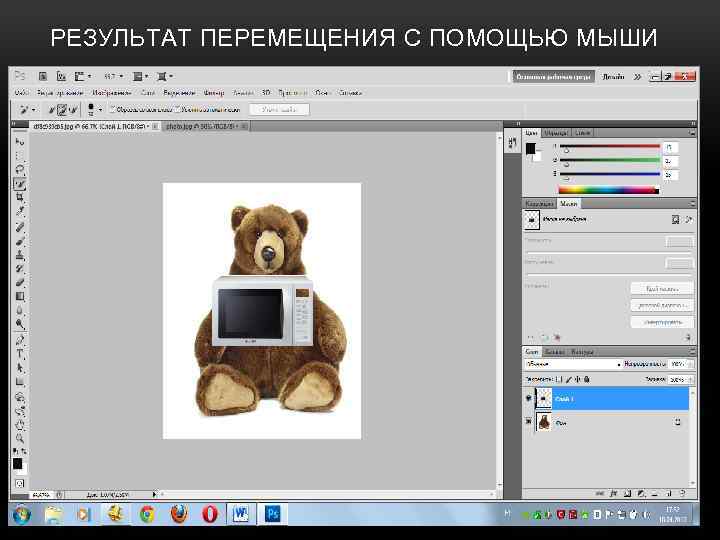The height and width of the screenshot is (540, 720).
Task: Select the Eraser tool
Action: click(19, 282)
